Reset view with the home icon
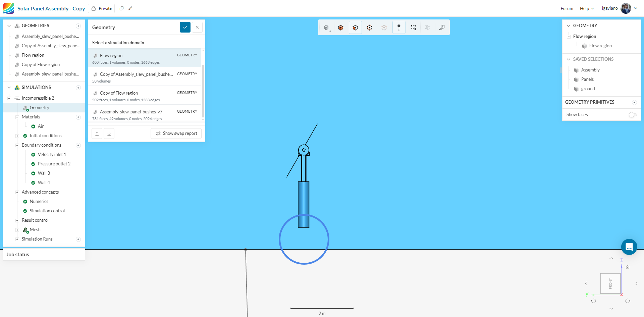644x317 pixels. [x=628, y=267]
